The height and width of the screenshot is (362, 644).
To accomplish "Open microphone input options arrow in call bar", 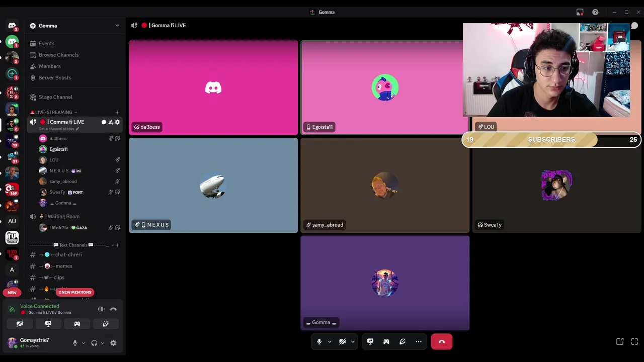I will pyautogui.click(x=330, y=341).
